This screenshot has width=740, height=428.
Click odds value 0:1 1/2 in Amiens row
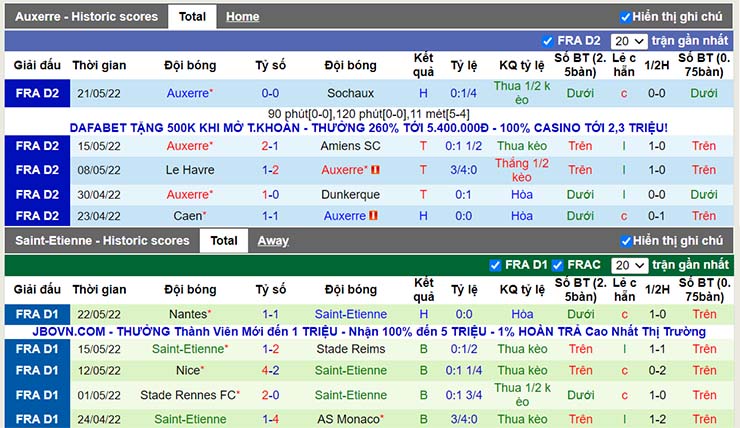click(x=463, y=146)
